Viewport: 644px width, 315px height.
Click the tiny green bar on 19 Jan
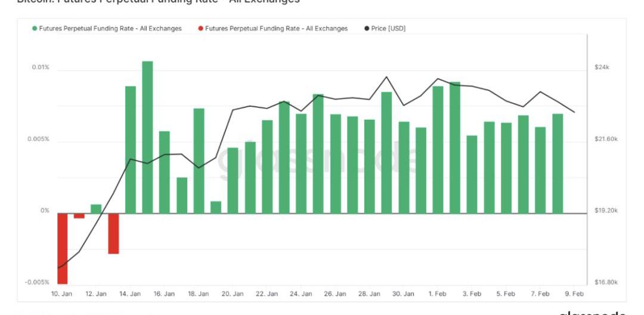(x=216, y=207)
